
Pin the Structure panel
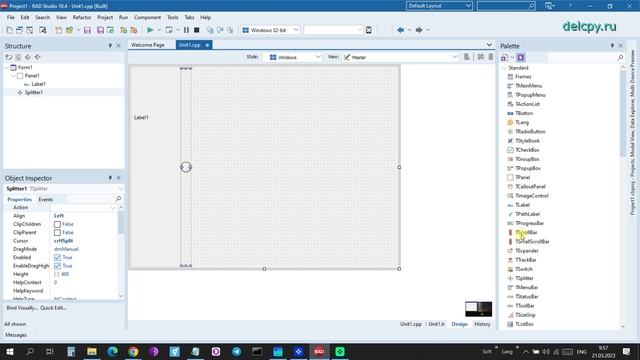coord(110,46)
